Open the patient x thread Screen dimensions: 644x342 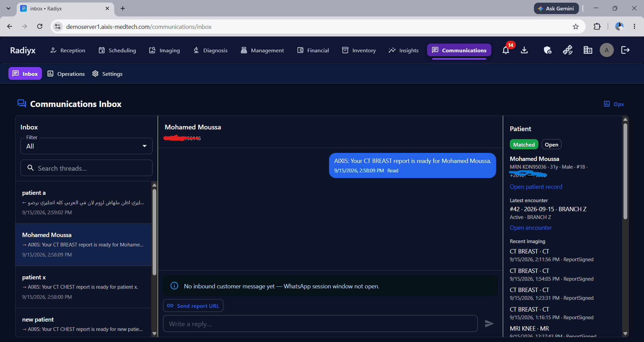(x=83, y=287)
